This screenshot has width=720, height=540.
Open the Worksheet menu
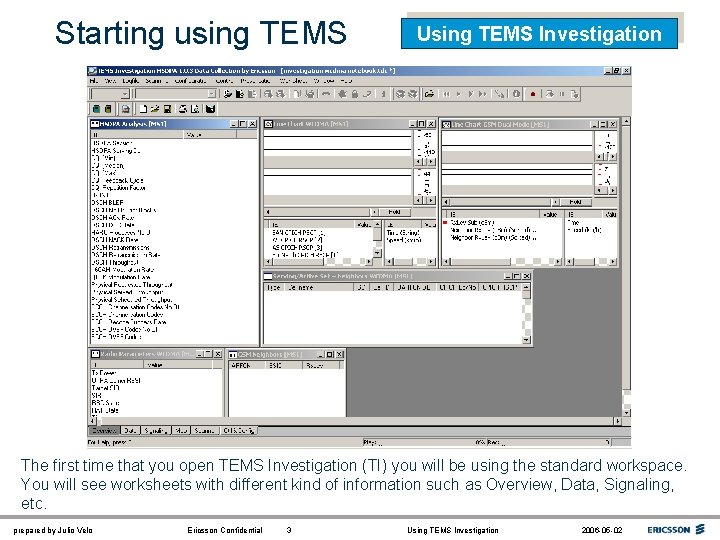pyautogui.click(x=293, y=81)
